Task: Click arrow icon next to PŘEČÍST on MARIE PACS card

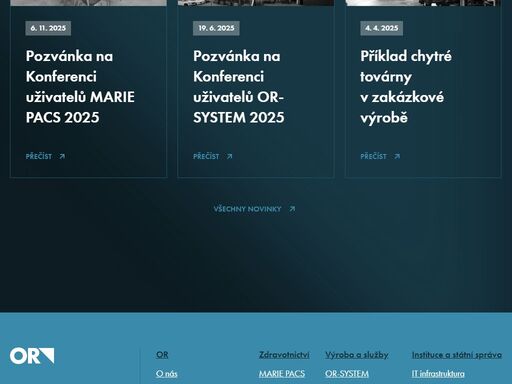Action: click(x=62, y=156)
